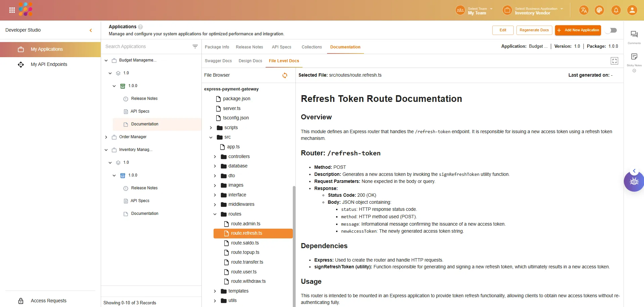
Task: Collapse the Developer Studio sidebar
Action: point(91,30)
